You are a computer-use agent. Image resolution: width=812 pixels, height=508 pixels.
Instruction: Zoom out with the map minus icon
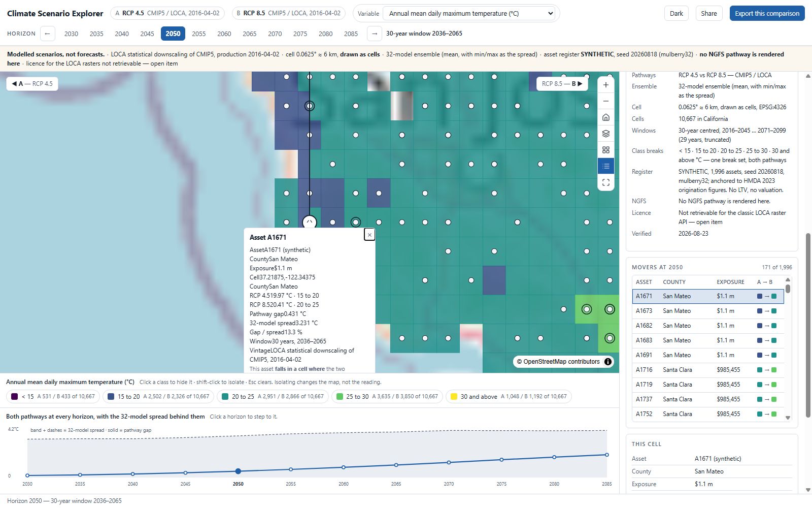[x=606, y=101]
